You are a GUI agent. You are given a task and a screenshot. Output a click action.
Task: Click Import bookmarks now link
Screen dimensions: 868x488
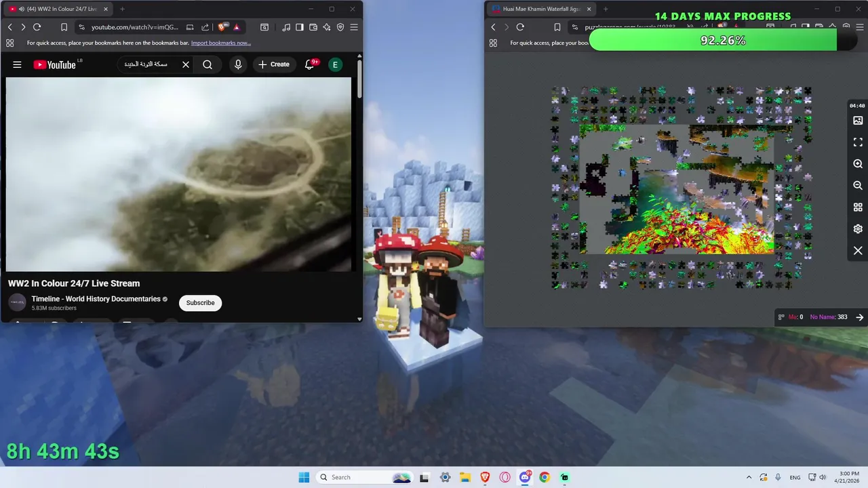[221, 43]
